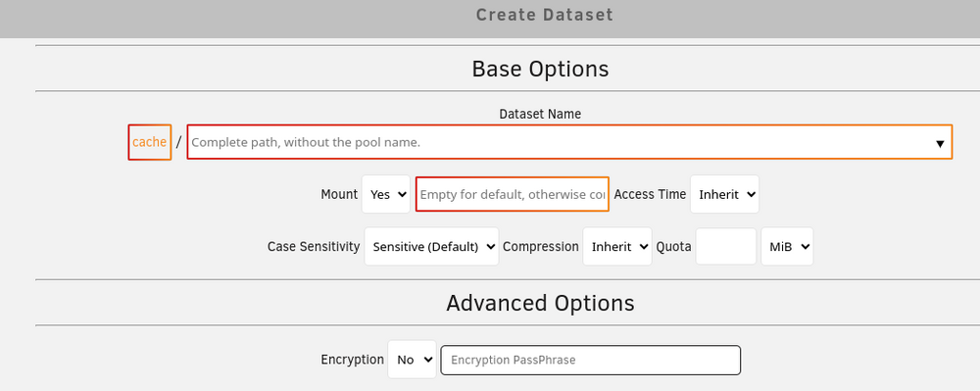Click the Quota label
Image resolution: width=980 pixels, height=391 pixels.
674,247
